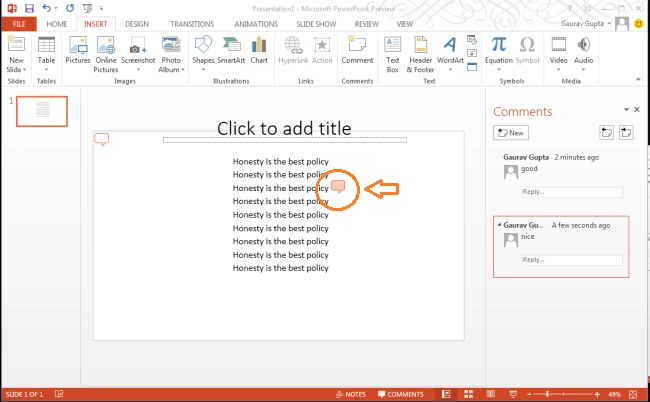Insert a New Slide
The height and width of the screenshot is (402, 650).
16,54
